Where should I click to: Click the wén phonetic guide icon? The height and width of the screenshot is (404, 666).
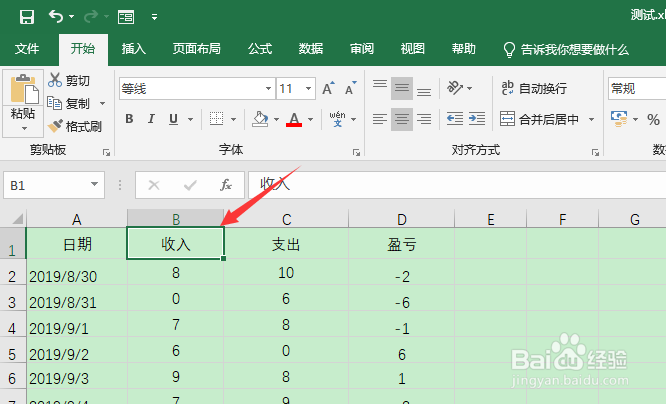pyautogui.click(x=337, y=119)
